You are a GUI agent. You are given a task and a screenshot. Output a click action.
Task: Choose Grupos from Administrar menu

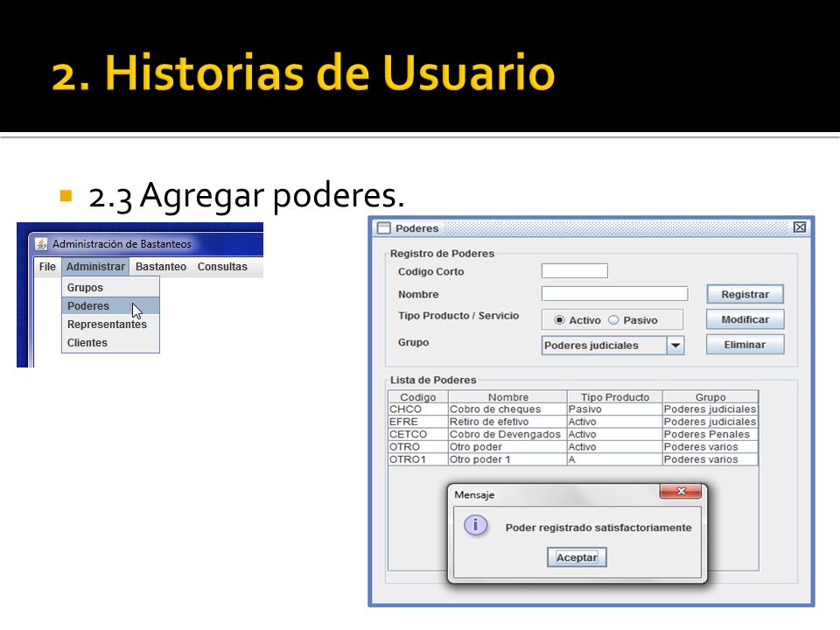pyautogui.click(x=110, y=288)
